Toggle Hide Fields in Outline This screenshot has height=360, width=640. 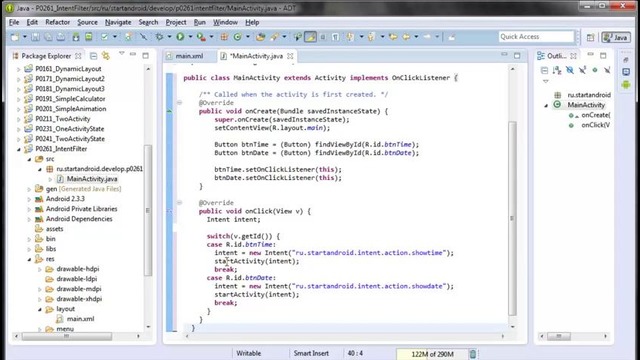tap(570, 71)
